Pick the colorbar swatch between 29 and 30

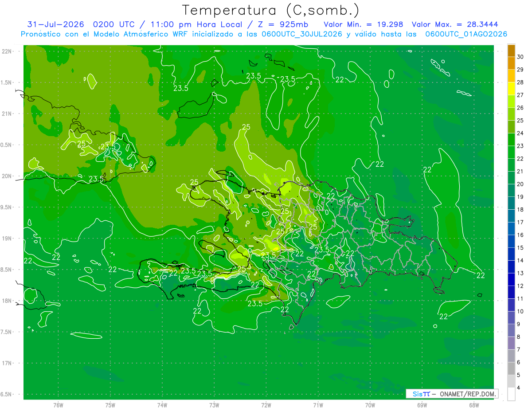511,63
